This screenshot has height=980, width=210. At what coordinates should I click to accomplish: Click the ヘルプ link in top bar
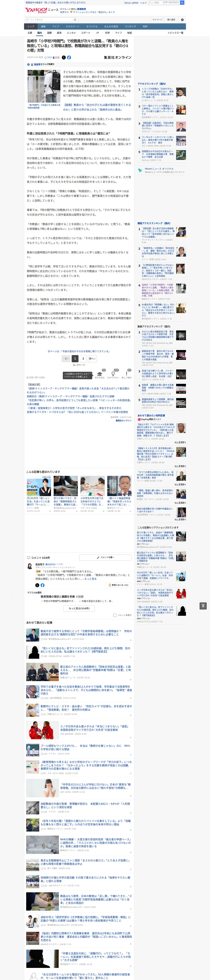pos(143,3)
